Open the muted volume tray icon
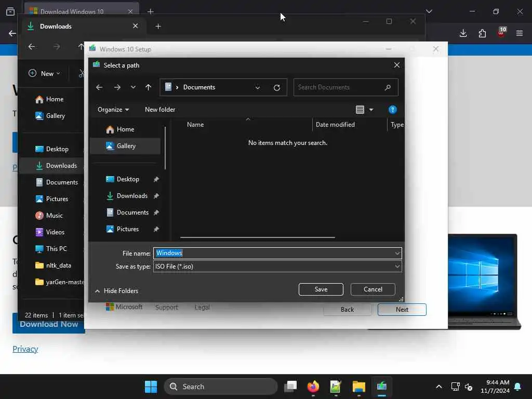 [x=469, y=387]
